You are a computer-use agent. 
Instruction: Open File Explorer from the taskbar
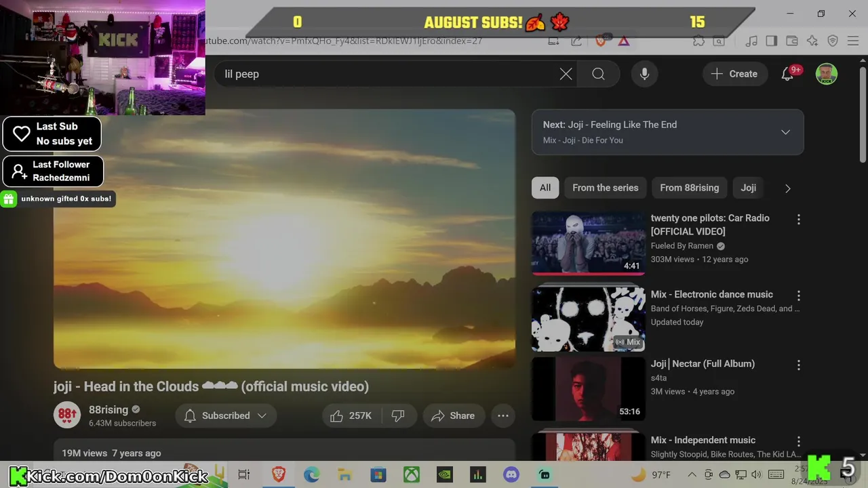344,474
